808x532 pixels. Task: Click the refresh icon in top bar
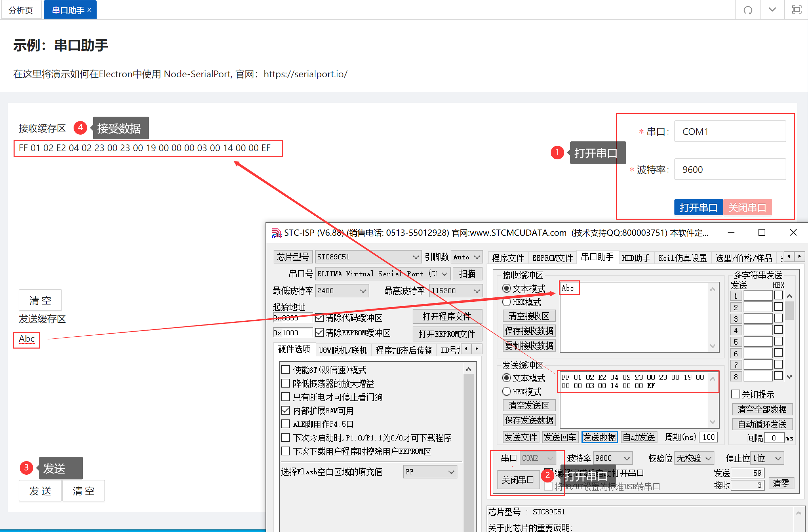pos(748,10)
